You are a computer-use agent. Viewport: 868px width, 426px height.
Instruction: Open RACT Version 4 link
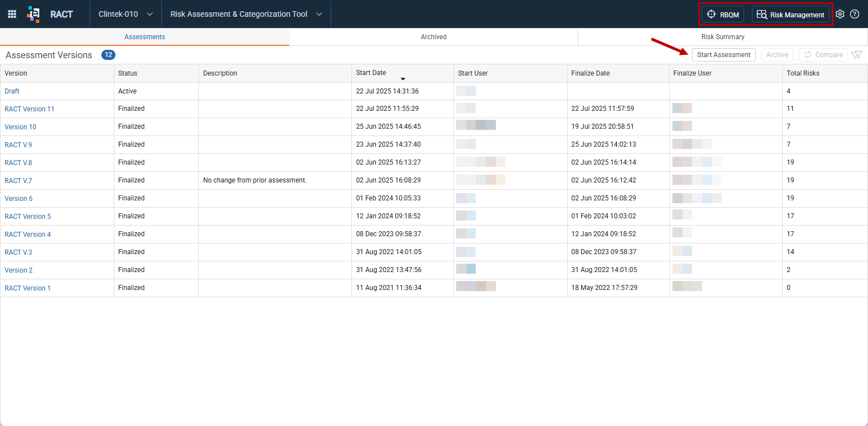coord(27,235)
